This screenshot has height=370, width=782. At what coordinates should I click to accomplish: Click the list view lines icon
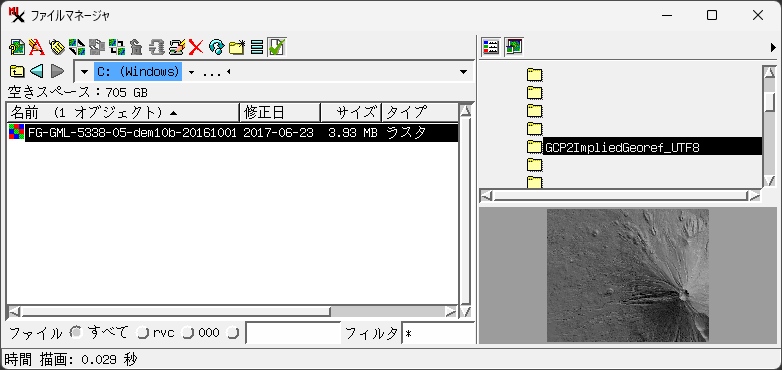[257, 47]
